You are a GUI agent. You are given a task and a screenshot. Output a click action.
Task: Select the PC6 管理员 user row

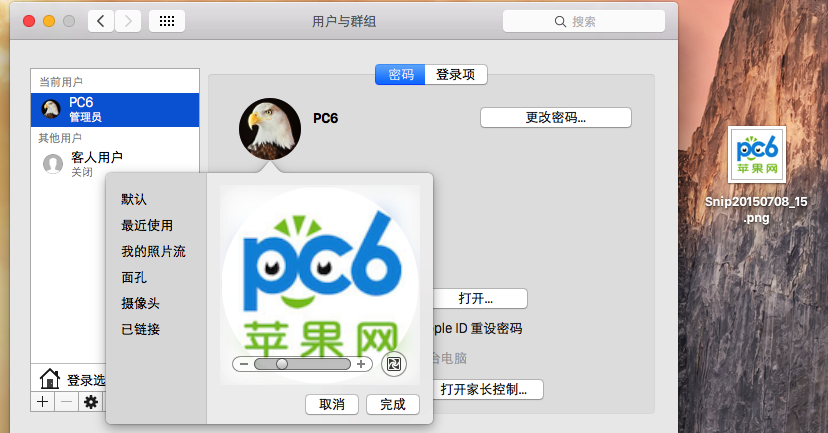tap(115, 110)
